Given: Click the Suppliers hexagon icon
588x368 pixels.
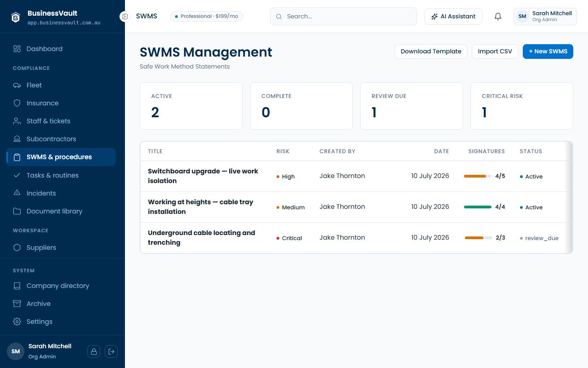Looking at the screenshot, I should click(17, 247).
